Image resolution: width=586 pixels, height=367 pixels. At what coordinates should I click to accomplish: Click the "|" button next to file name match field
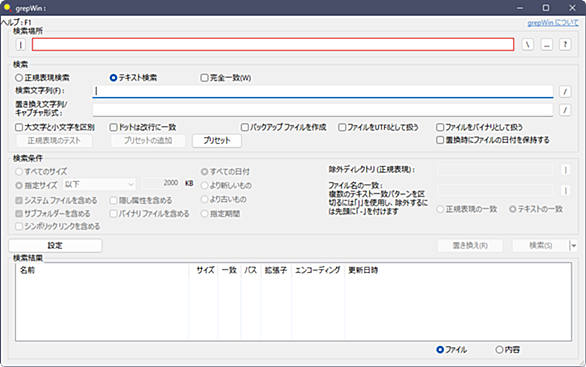point(566,191)
